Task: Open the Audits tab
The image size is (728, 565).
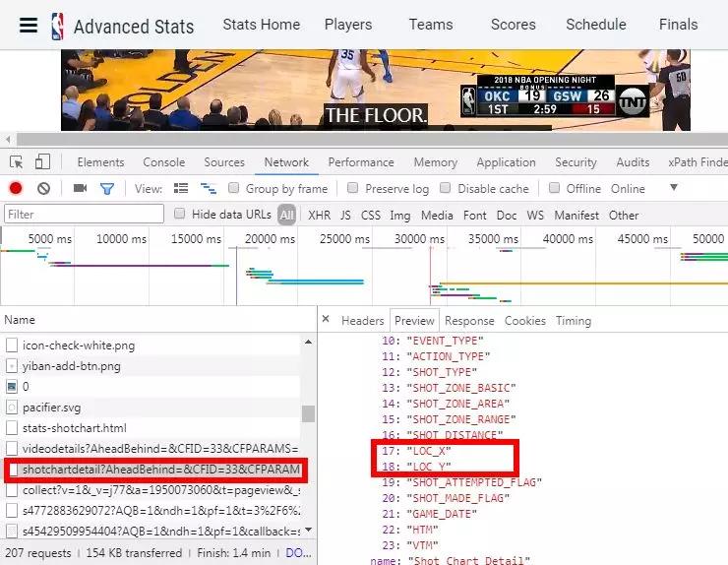Action: click(633, 162)
